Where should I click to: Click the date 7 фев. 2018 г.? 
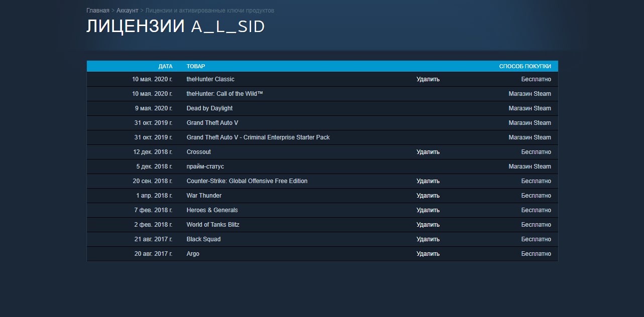coord(153,210)
